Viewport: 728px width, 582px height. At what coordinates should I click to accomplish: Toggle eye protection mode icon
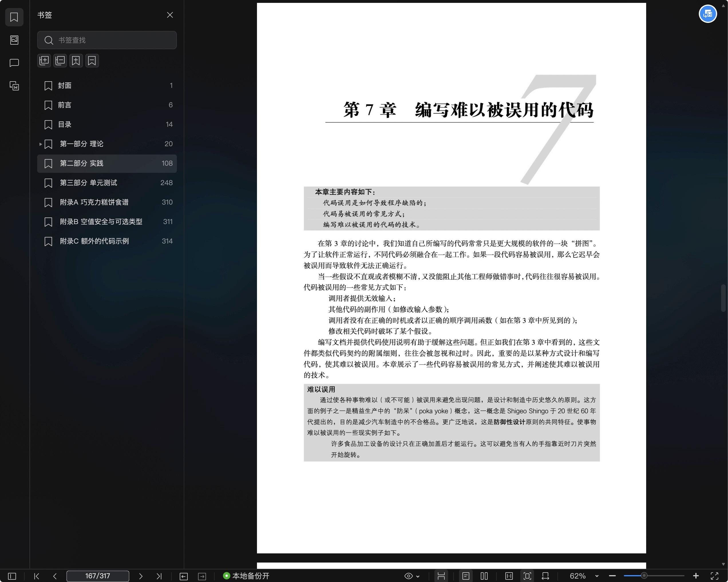(408, 576)
